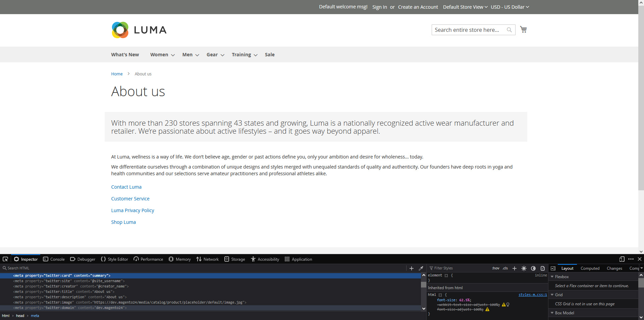
Task: Open Responsive Design Mode icon
Action: pyautogui.click(x=622, y=259)
